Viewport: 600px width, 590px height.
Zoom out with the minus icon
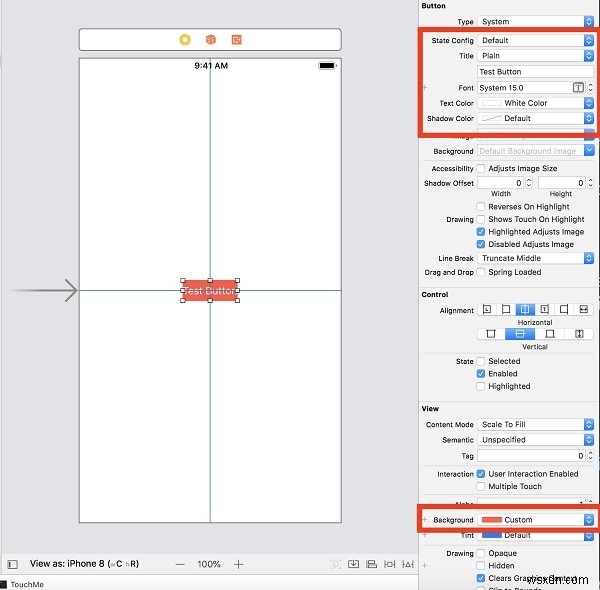180,564
